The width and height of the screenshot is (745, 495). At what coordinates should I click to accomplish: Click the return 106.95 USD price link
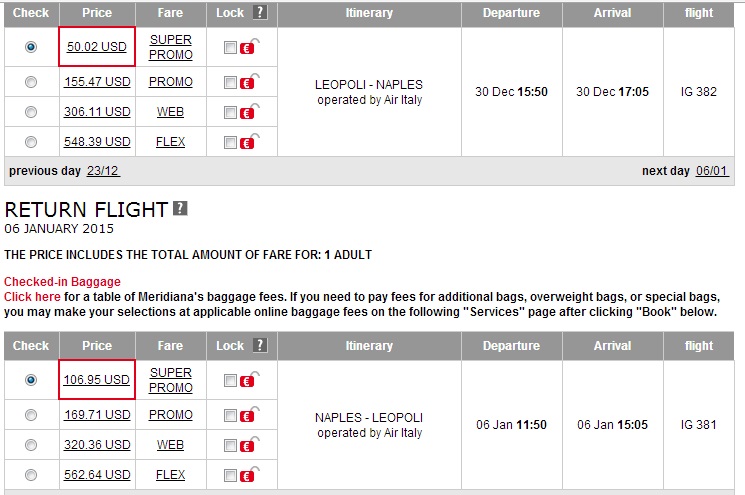coord(97,380)
